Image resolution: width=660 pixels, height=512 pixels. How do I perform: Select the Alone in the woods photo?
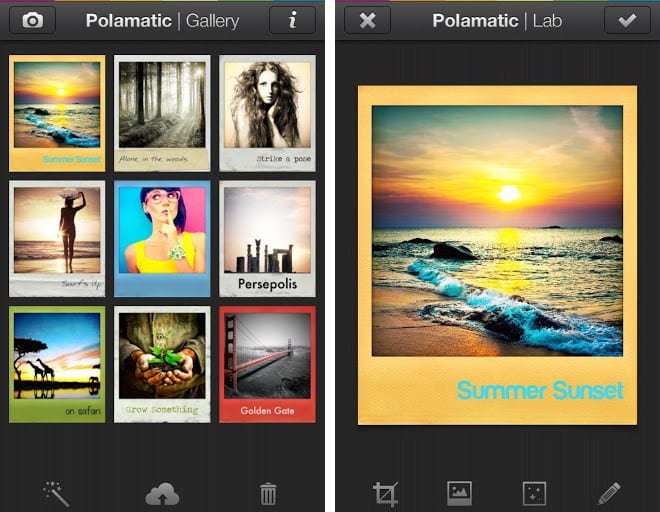(162, 113)
